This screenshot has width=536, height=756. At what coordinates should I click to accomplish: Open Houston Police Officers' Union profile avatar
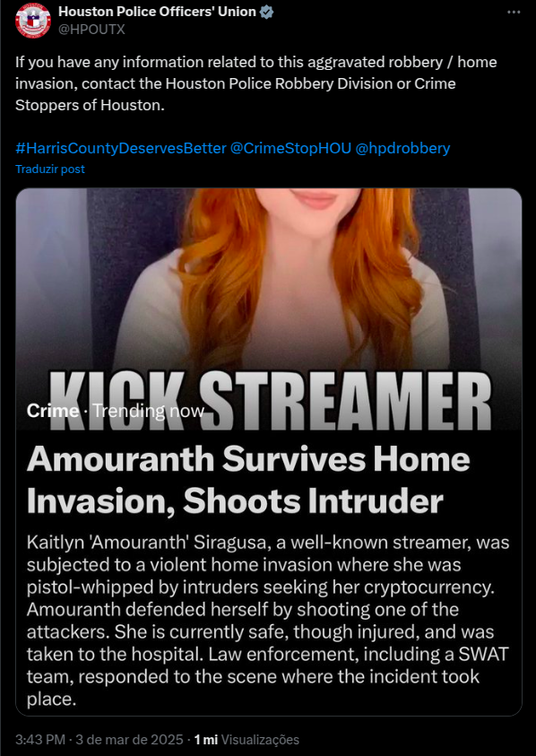point(33,20)
